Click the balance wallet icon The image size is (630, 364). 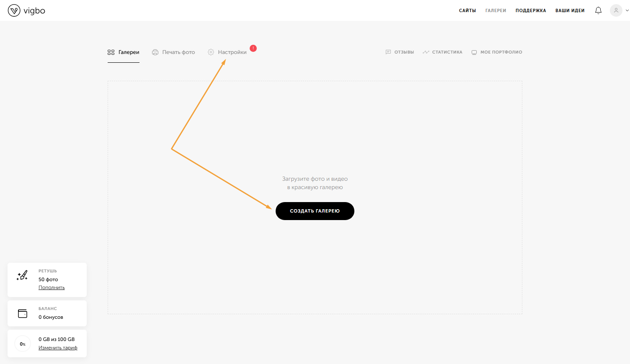[23, 313]
